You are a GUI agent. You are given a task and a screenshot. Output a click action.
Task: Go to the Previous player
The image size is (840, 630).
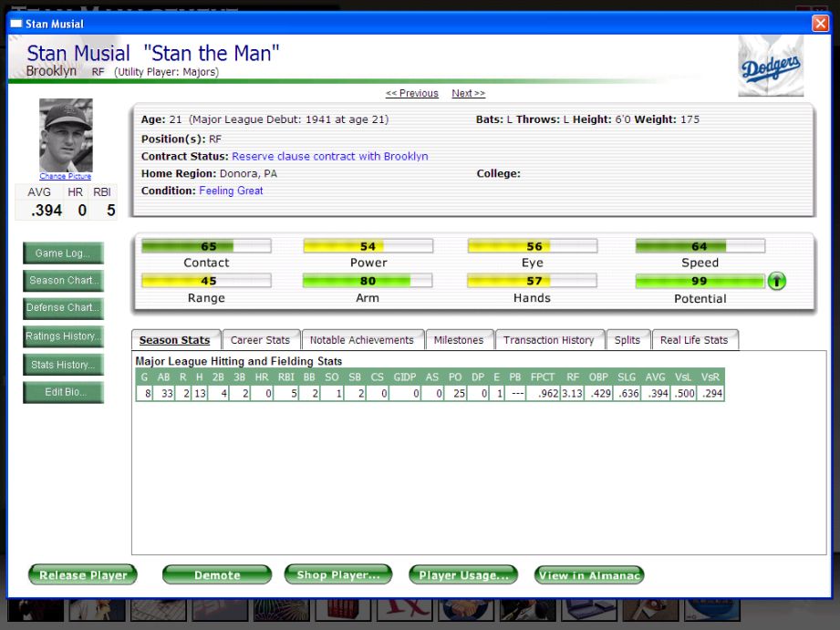coord(411,93)
